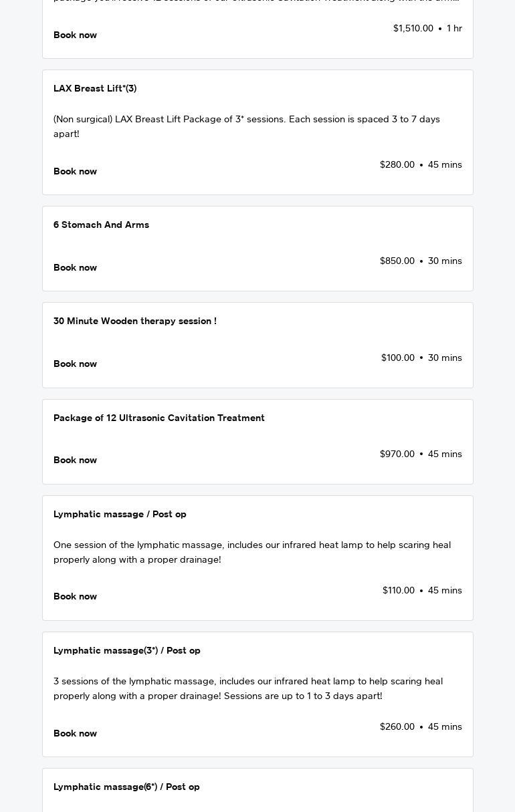515x812 pixels.
Task: Click Book now under 6 Stomach And Arms
Action: pos(75,267)
